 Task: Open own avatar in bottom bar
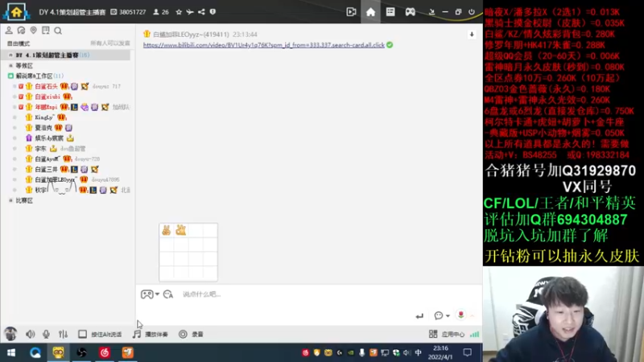[10, 334]
